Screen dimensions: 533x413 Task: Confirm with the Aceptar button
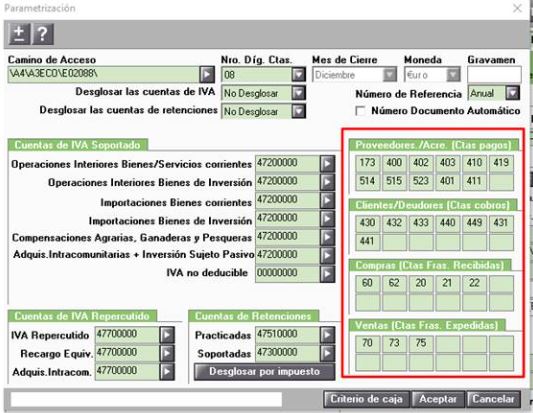coord(438,399)
